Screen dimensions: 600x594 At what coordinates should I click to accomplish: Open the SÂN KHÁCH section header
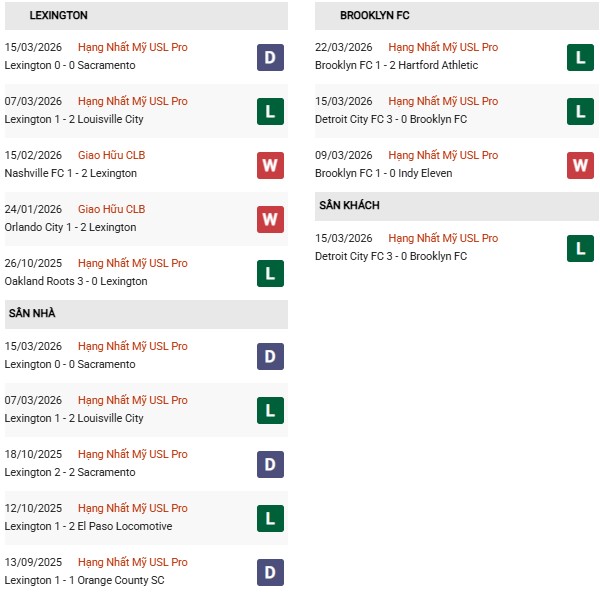click(350, 206)
